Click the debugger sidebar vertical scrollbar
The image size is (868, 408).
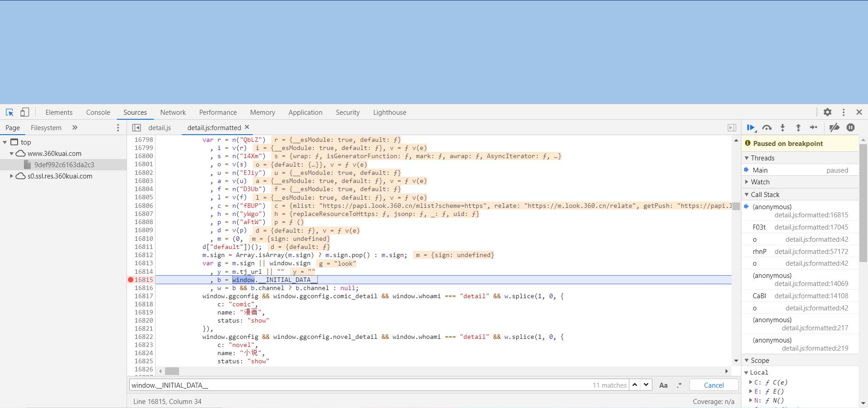(x=863, y=203)
